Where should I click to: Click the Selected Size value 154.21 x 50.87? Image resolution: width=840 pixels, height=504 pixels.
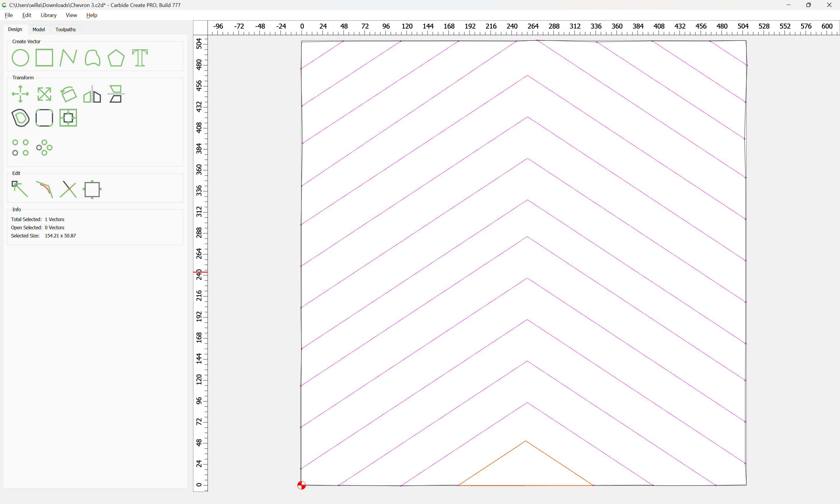pos(60,236)
